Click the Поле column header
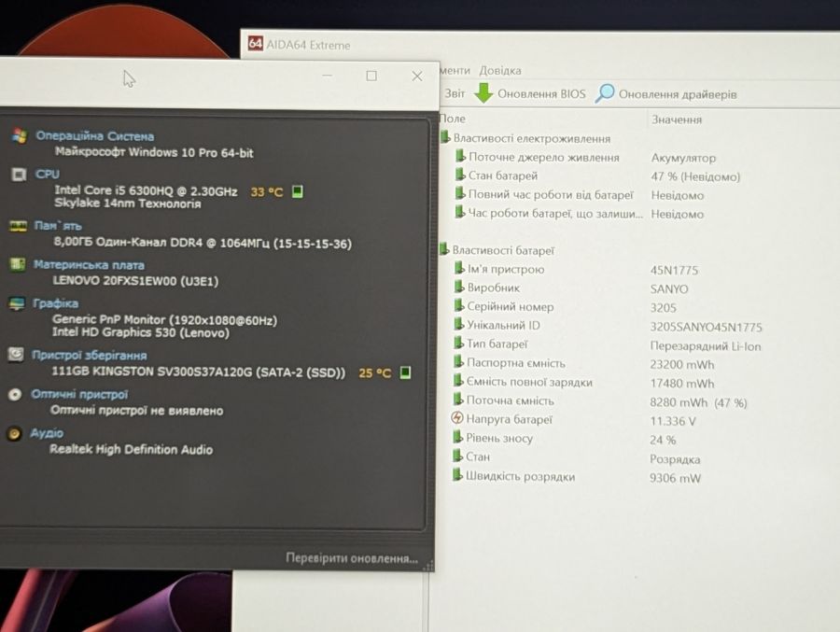This screenshot has height=632, width=840. [452, 119]
